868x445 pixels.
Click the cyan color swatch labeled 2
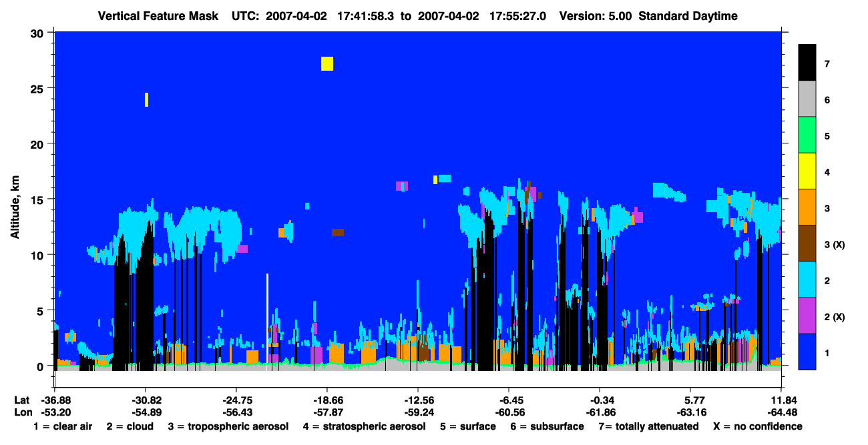(x=807, y=279)
